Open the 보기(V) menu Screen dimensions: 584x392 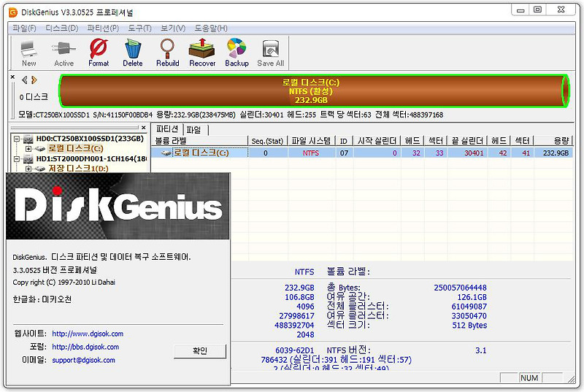(173, 28)
